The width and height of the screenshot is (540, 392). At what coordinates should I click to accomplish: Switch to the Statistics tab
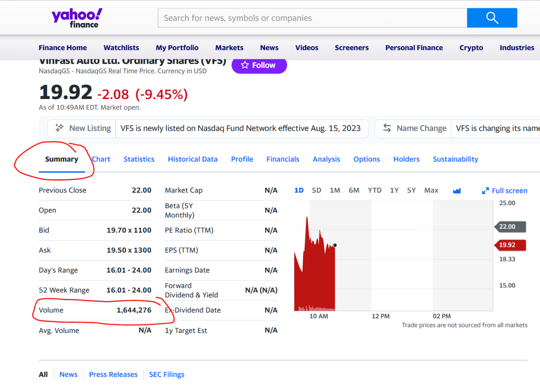tap(139, 159)
